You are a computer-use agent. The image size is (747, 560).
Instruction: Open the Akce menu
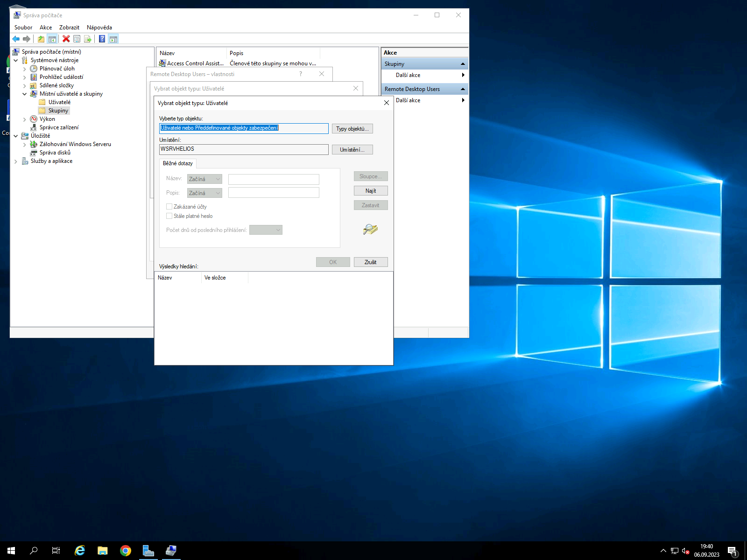click(46, 28)
